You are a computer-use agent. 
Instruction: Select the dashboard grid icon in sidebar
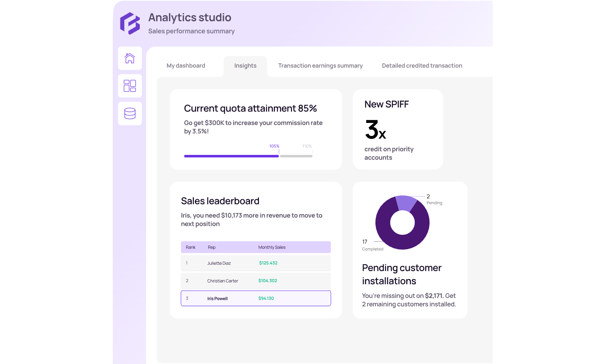pos(130,86)
